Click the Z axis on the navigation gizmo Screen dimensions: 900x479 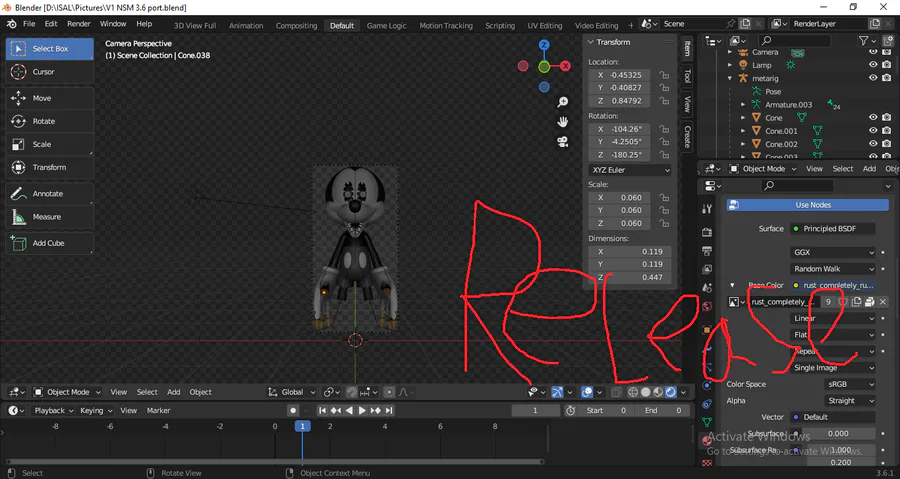[544, 45]
